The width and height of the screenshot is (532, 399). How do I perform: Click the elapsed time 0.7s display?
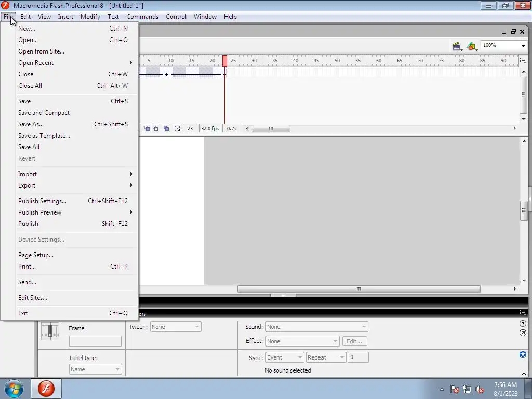pyautogui.click(x=232, y=129)
